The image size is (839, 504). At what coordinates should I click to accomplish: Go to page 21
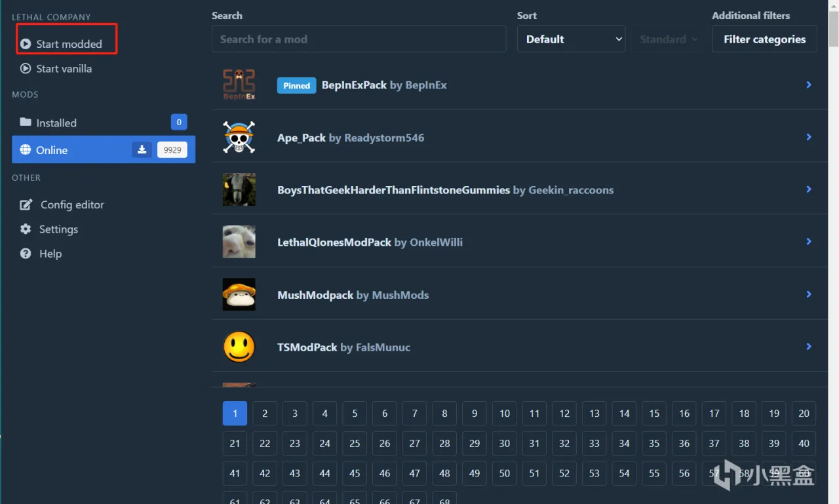235,443
